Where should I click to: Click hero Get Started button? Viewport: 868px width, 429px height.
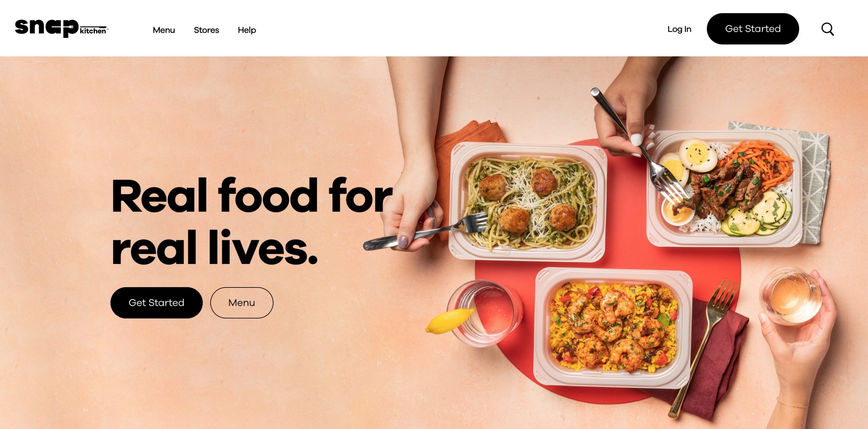[156, 303]
